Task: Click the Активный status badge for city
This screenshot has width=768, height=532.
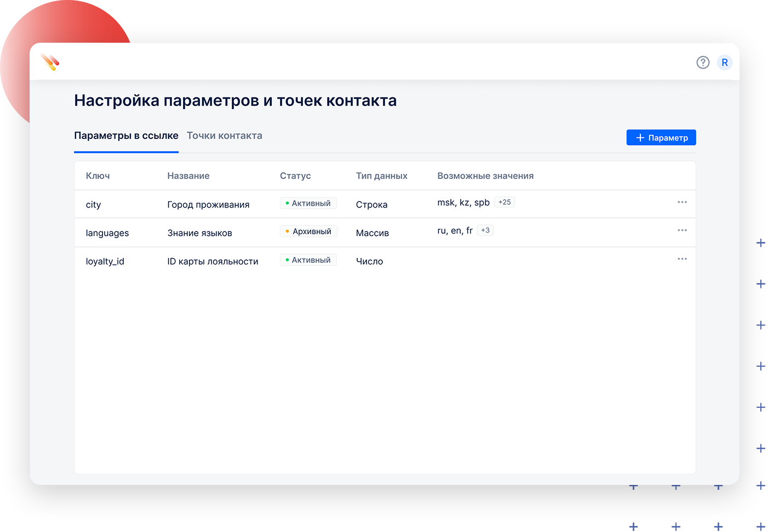Action: coord(308,203)
